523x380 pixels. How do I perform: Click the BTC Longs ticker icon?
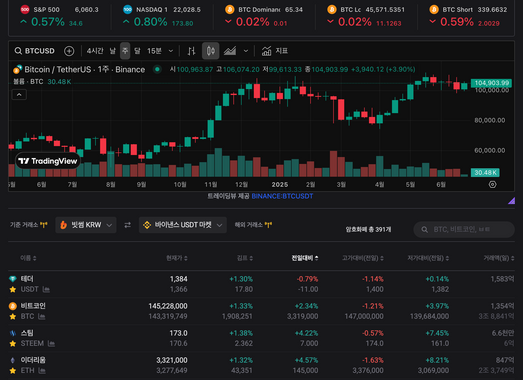[x=332, y=9]
